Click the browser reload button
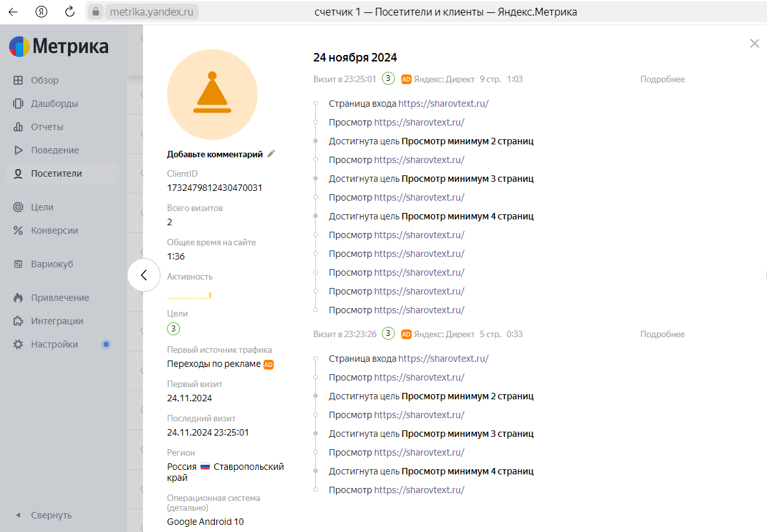Viewport: 767px width, 532px height. (70, 12)
